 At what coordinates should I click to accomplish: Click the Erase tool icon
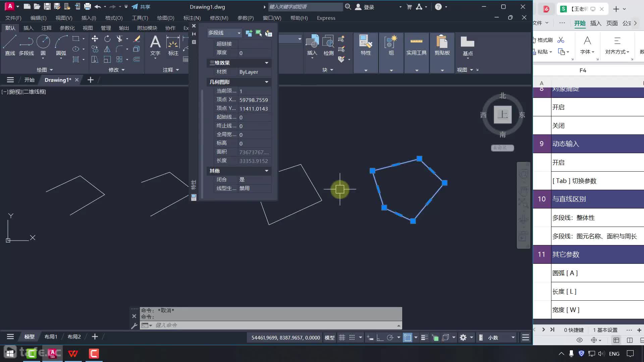(137, 39)
